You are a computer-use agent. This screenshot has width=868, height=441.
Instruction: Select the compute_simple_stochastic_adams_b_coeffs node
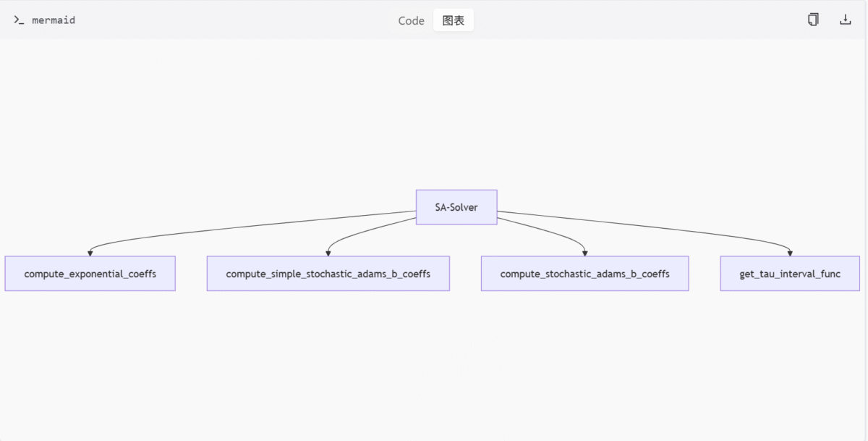point(328,274)
